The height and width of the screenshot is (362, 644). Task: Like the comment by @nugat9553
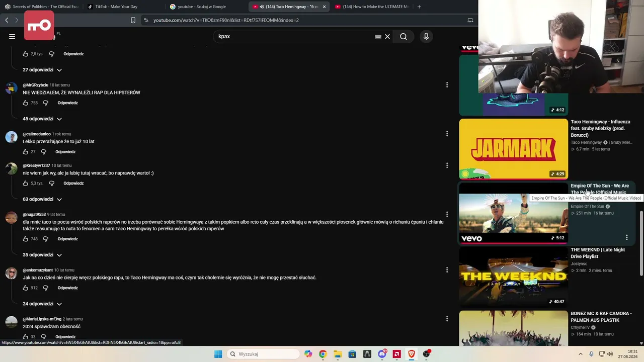coord(26,239)
